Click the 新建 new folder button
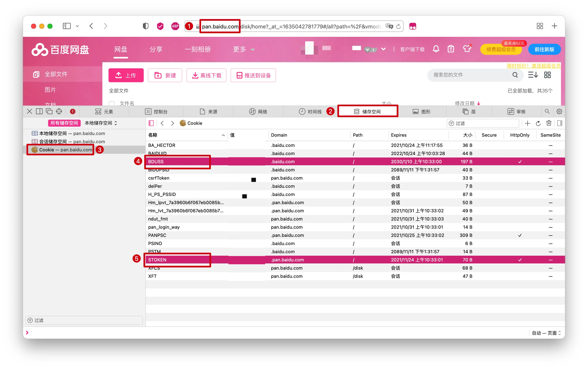The width and height of the screenshot is (588, 369). coord(165,75)
